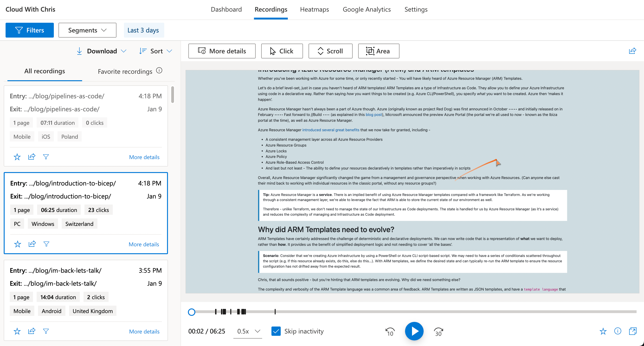Open the Segments dropdown
This screenshot has width=644, height=346.
87,30
